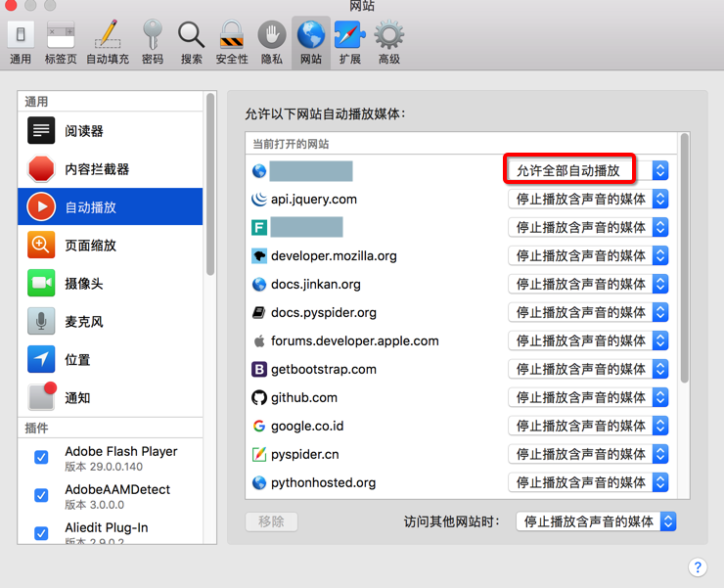Screen dimensions: 724x588
Task: Click the Google G site icon
Action: coord(259,426)
